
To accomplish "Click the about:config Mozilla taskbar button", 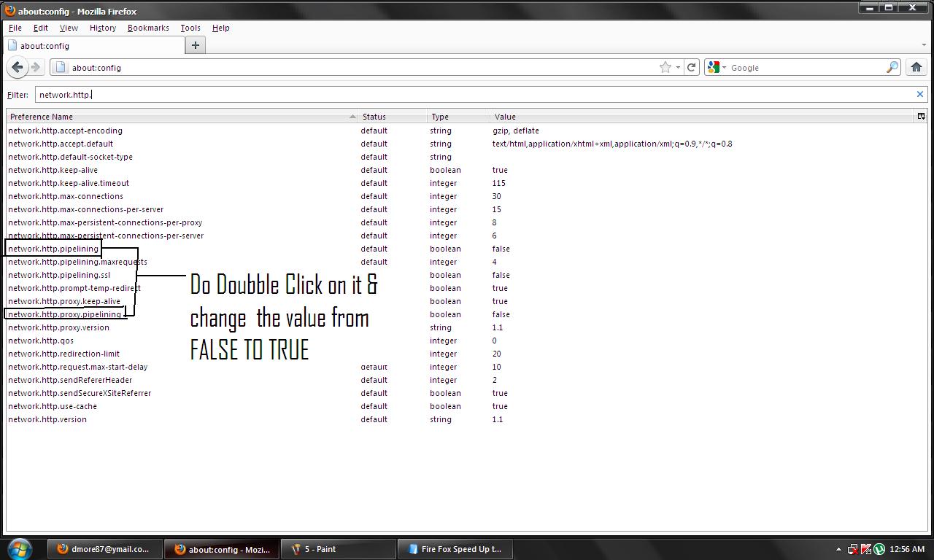I will pos(222,549).
